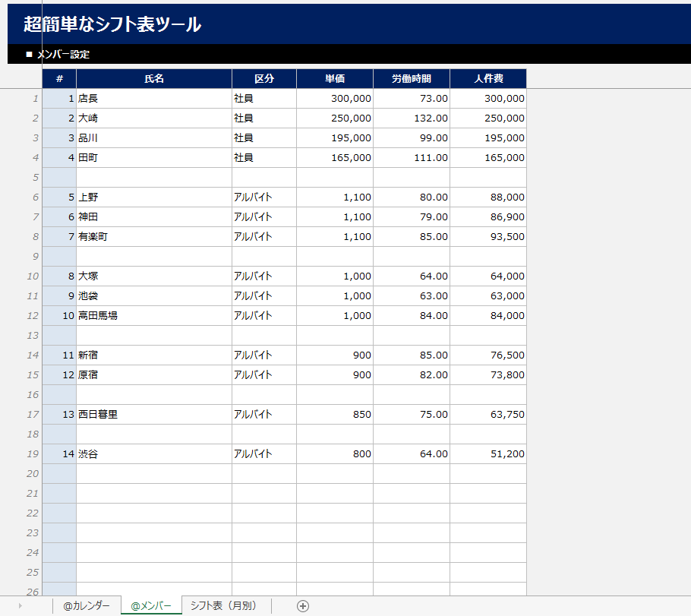Click 区分 cell アルバイト in 渋谷 row
This screenshot has width=691, height=616.
pyautogui.click(x=264, y=453)
